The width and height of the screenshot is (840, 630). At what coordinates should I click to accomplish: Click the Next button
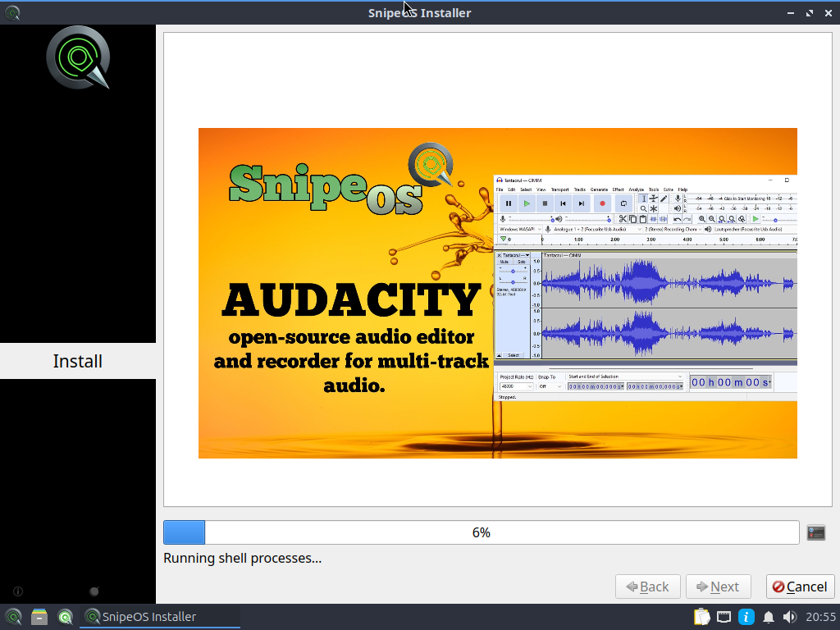coord(719,587)
